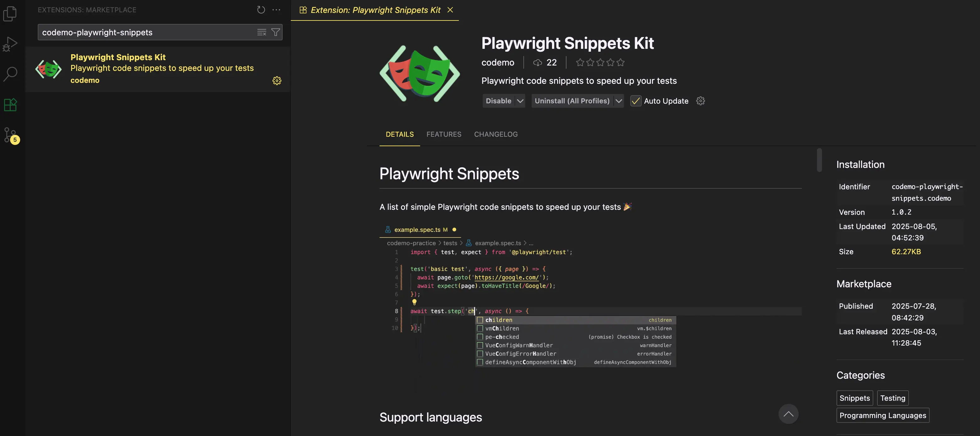Screen dimensions: 980x436
Task: Open the Run and Debug view
Action: (10, 44)
